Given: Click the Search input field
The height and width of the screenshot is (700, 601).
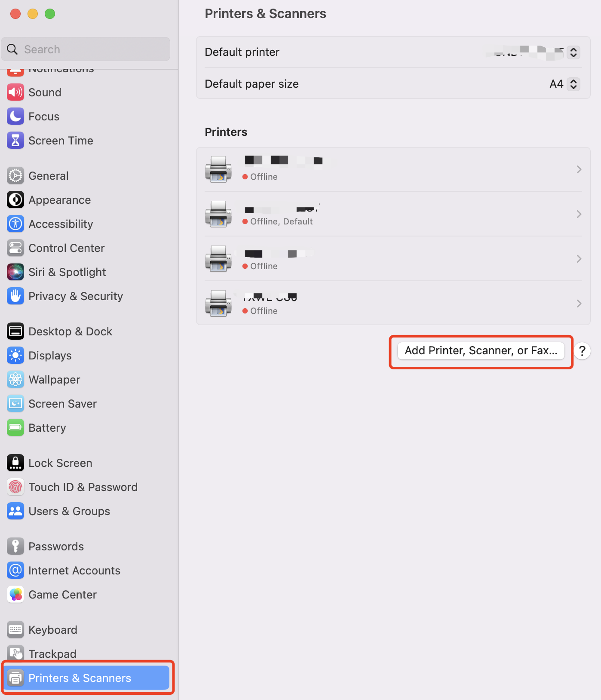Looking at the screenshot, I should coord(86,49).
